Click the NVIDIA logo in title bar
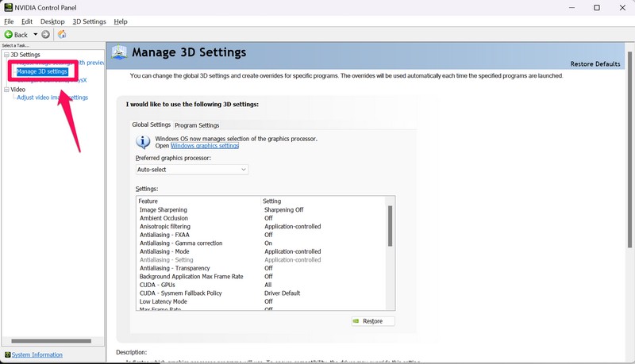 click(8, 8)
